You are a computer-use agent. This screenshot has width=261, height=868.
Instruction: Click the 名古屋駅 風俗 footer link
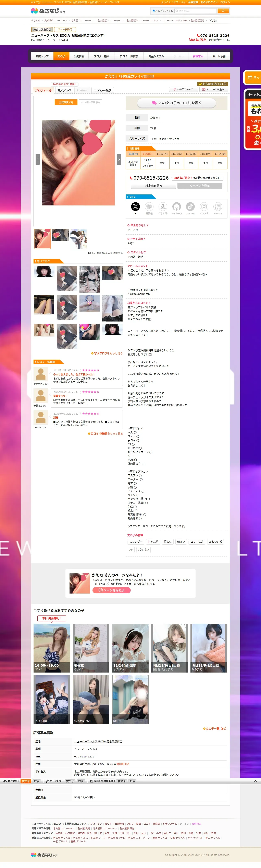click(127, 828)
